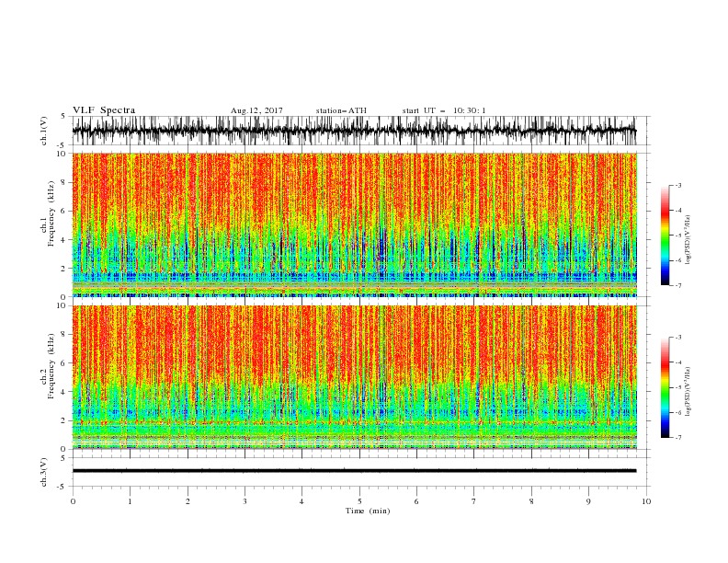Viewport: 728px width, 563px height.
Task: Select the "Aug.12, 2017" date label
Action: click(256, 110)
